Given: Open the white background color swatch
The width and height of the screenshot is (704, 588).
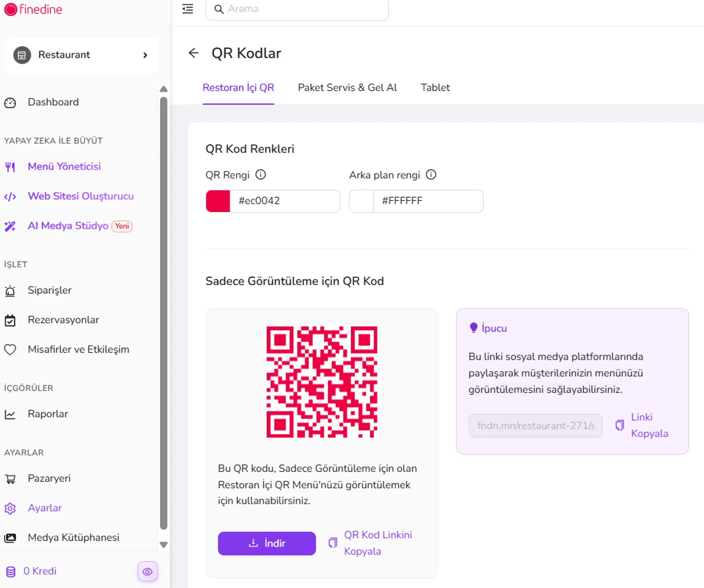Looking at the screenshot, I should [362, 201].
